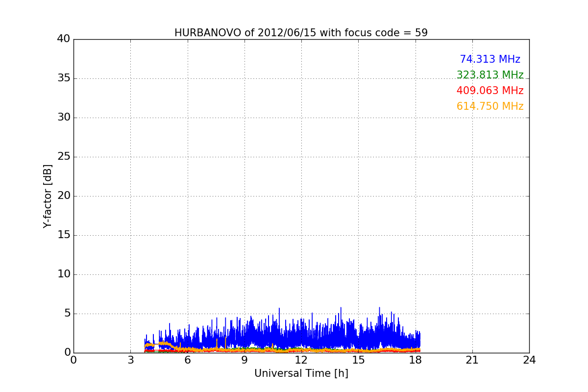Click the y-axis tick value 25

pyautogui.click(x=64, y=157)
